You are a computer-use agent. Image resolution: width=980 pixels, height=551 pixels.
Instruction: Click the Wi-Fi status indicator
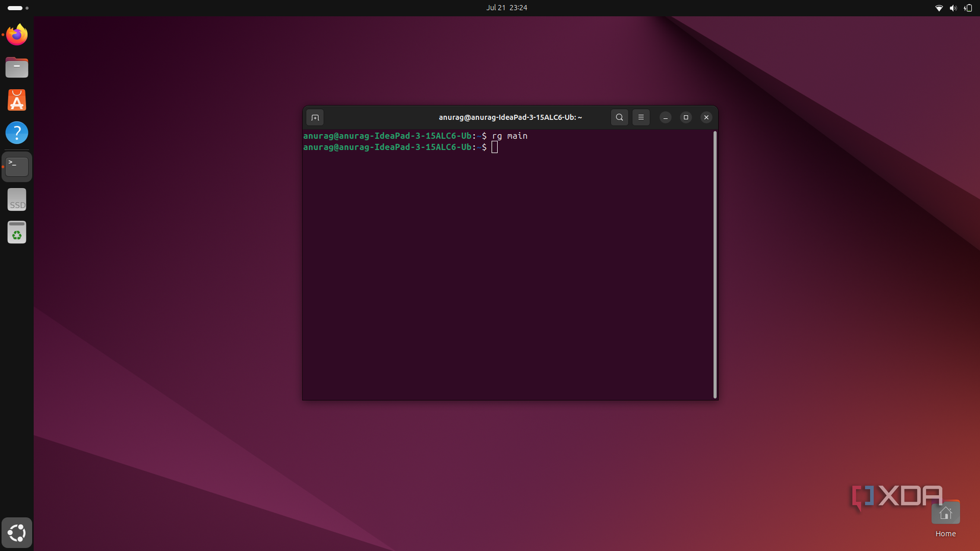coord(939,8)
